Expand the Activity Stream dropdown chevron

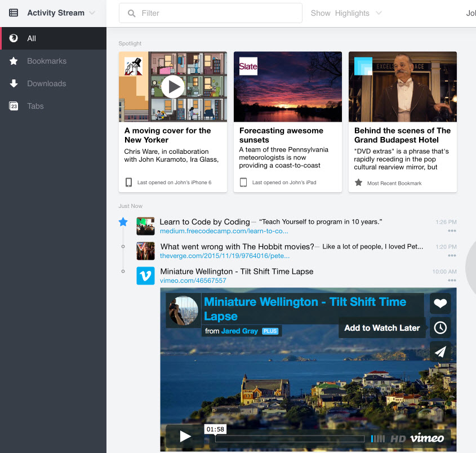92,13
